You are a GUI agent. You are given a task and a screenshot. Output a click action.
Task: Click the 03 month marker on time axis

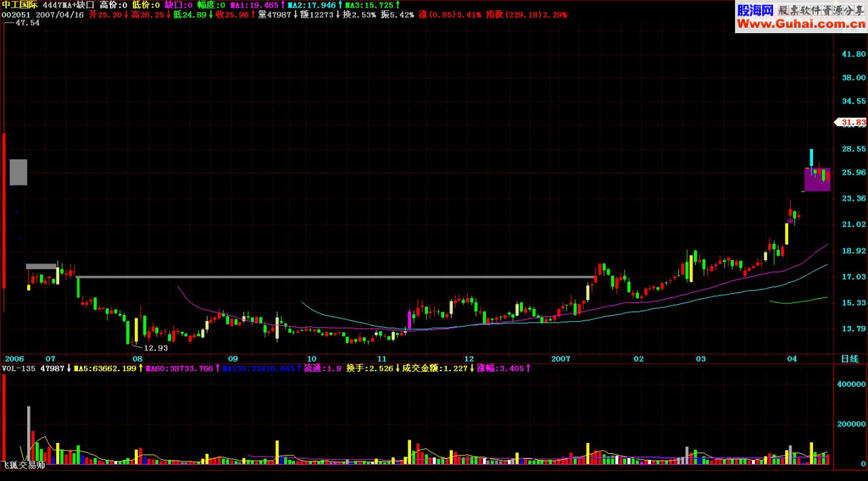tap(701, 358)
